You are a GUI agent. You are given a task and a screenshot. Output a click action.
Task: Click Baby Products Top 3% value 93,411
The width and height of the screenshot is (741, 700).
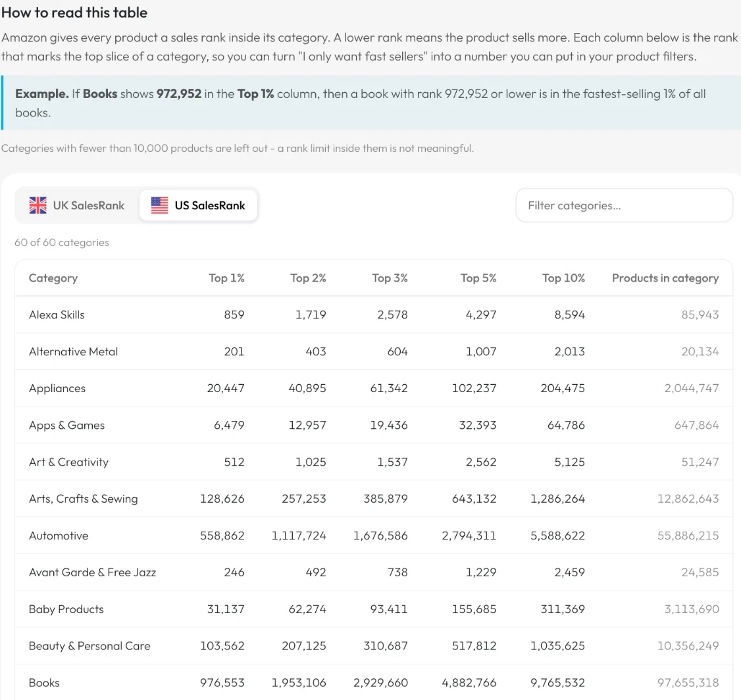389,609
